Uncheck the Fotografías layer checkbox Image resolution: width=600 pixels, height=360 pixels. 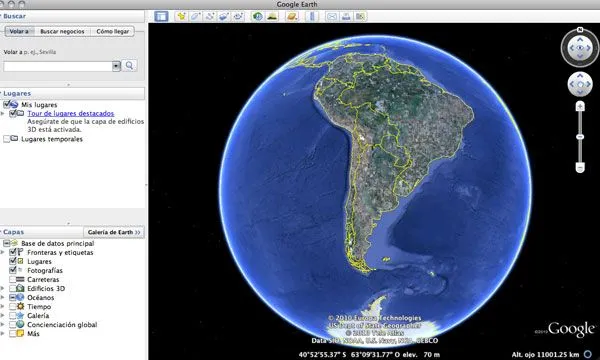[13, 270]
